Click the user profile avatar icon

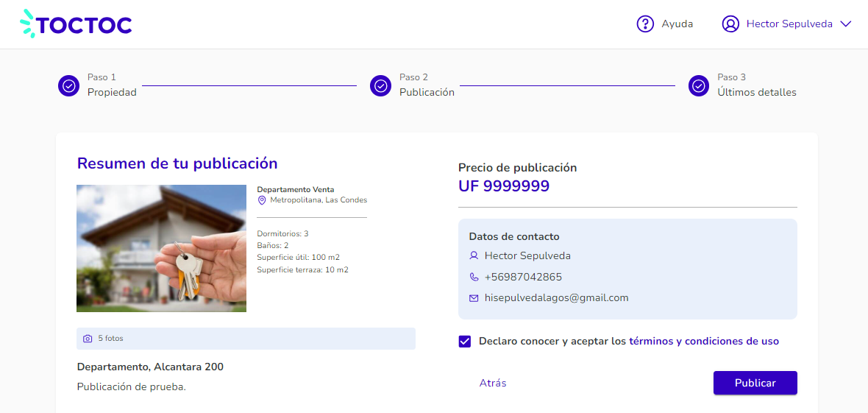(x=730, y=24)
